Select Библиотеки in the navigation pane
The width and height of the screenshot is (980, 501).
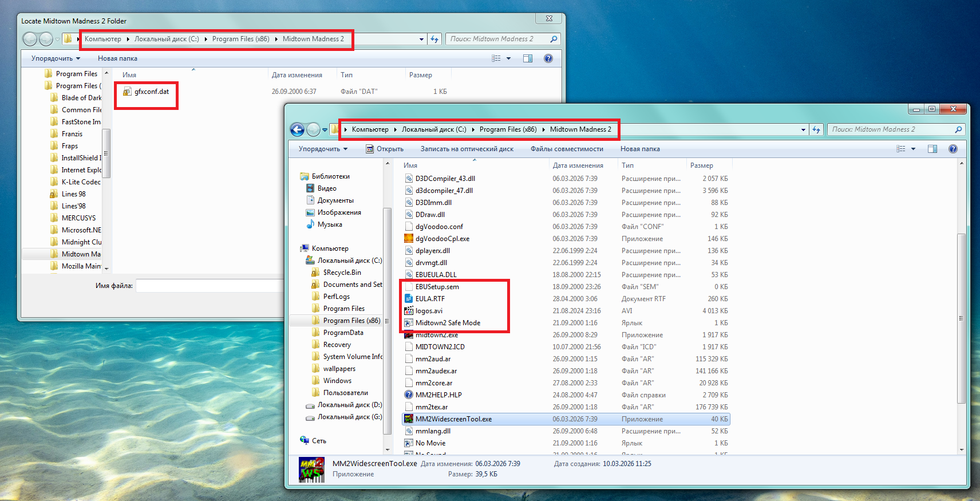tap(331, 176)
